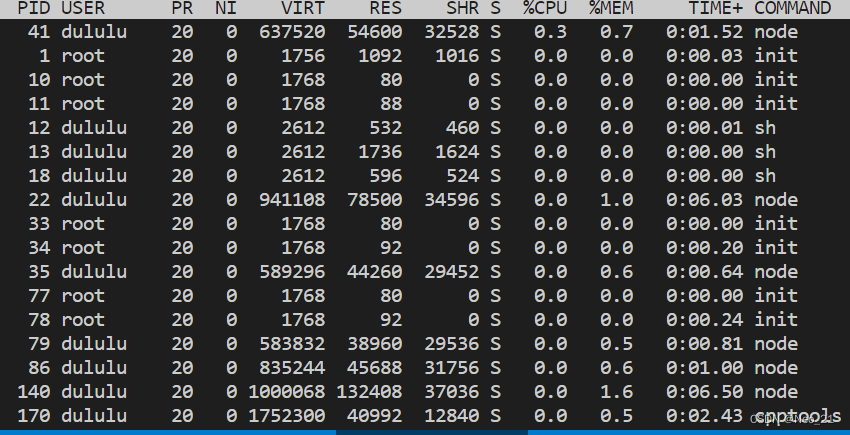The image size is (850, 435).
Task: Click the RES value 88
Action: (391, 104)
